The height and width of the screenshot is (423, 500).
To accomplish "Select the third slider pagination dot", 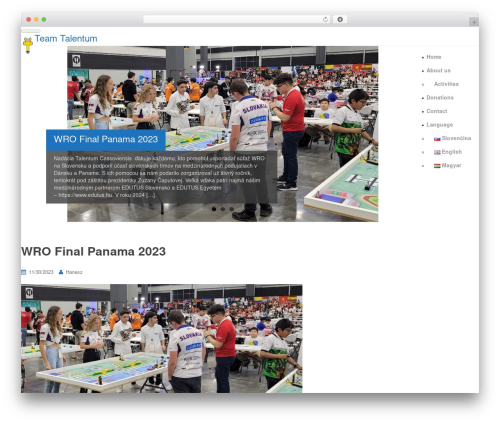I will pyautogui.click(x=232, y=209).
